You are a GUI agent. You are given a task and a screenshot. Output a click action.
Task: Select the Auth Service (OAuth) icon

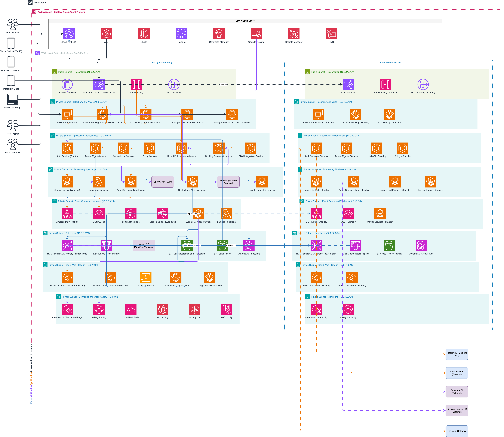[x=67, y=148]
